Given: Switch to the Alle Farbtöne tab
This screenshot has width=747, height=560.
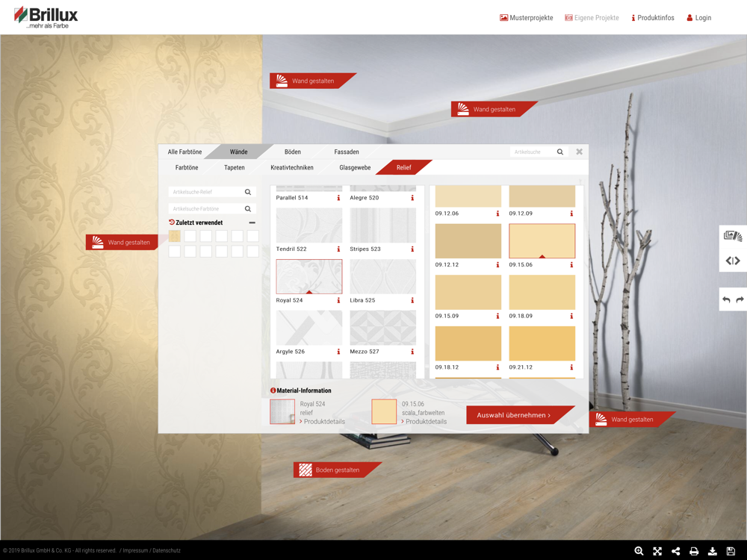Looking at the screenshot, I should 185,152.
